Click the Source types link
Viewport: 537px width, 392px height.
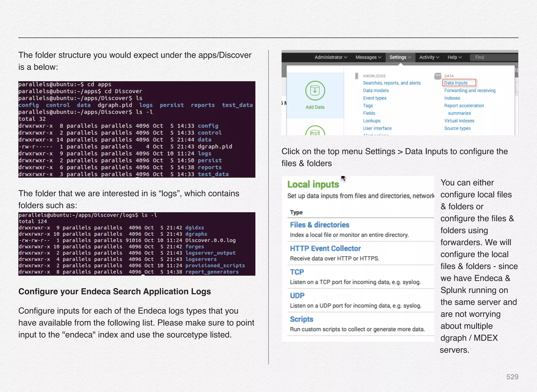[x=457, y=128]
